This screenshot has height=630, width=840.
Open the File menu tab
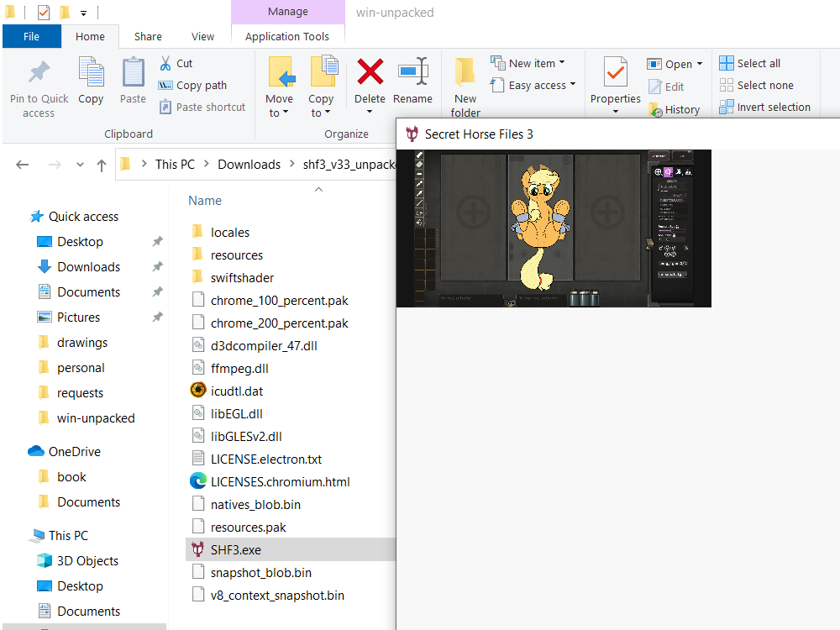click(32, 36)
